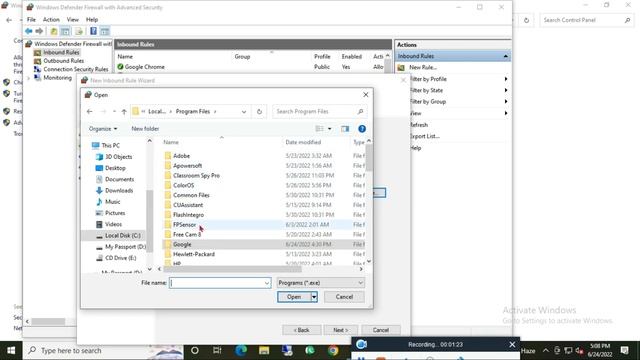Select Local Disk (C:) in navigation pane
Viewport: 640px width, 360px height.
122,236
